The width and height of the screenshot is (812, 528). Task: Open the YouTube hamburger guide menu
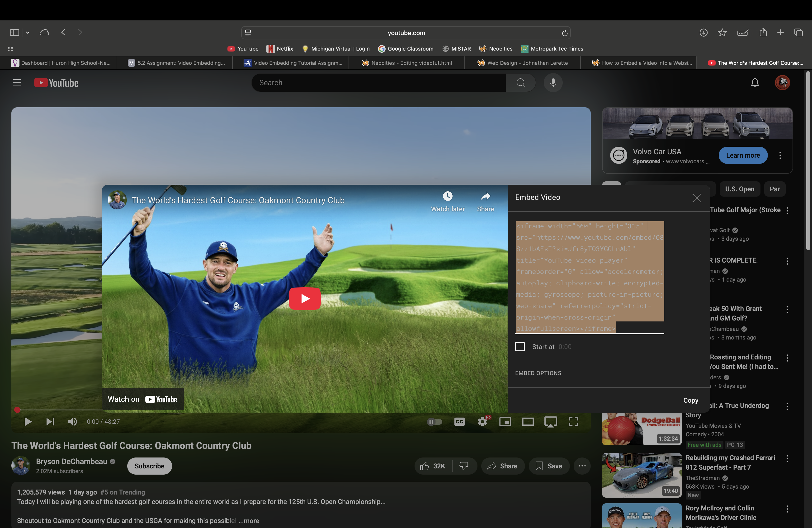tap(17, 83)
